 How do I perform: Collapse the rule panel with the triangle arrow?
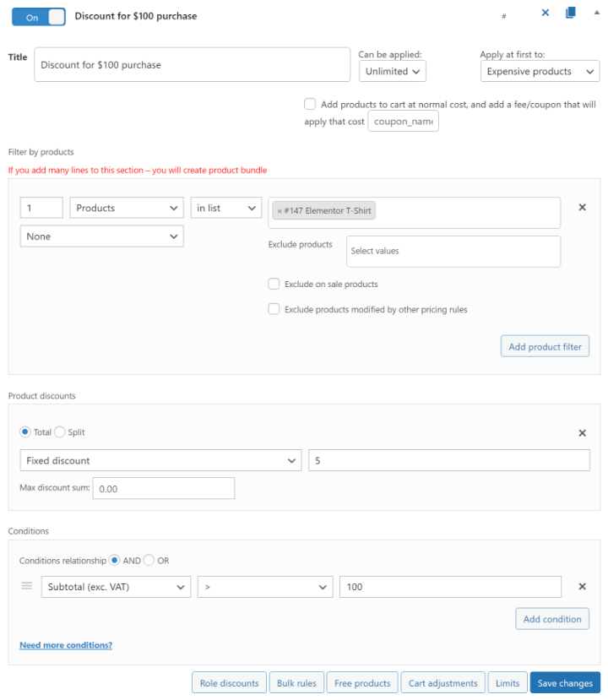[597, 13]
